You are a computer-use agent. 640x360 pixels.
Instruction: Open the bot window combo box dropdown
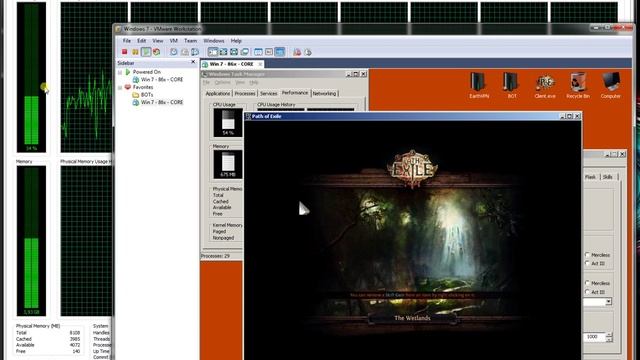point(608,302)
